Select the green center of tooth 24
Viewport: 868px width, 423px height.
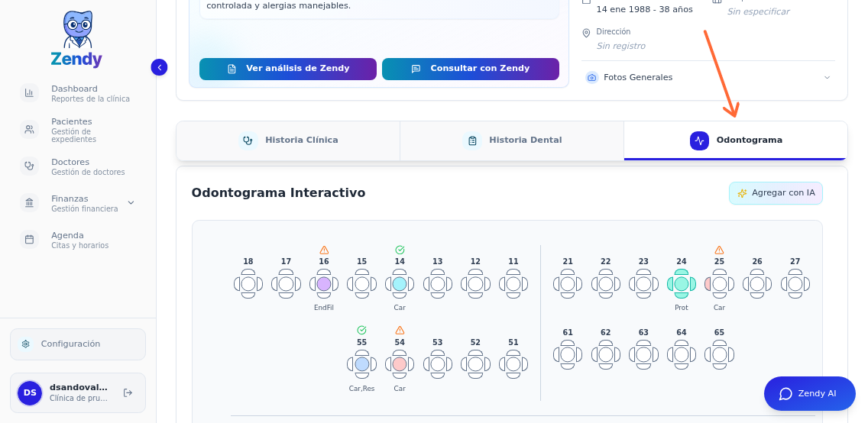pos(682,284)
